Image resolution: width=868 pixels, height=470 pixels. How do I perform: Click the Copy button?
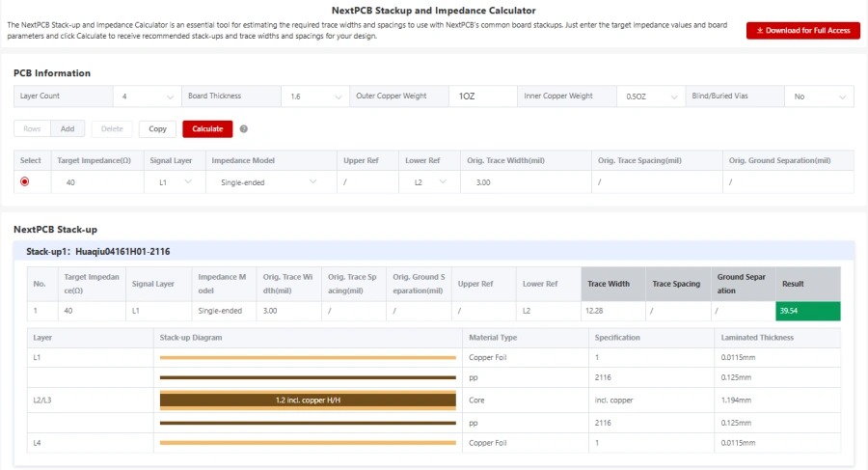pos(157,128)
